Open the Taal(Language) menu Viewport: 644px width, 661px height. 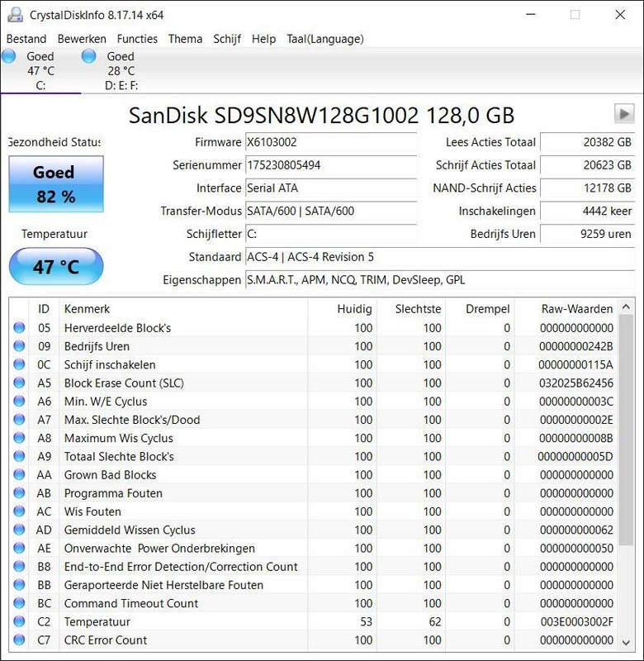click(x=324, y=39)
